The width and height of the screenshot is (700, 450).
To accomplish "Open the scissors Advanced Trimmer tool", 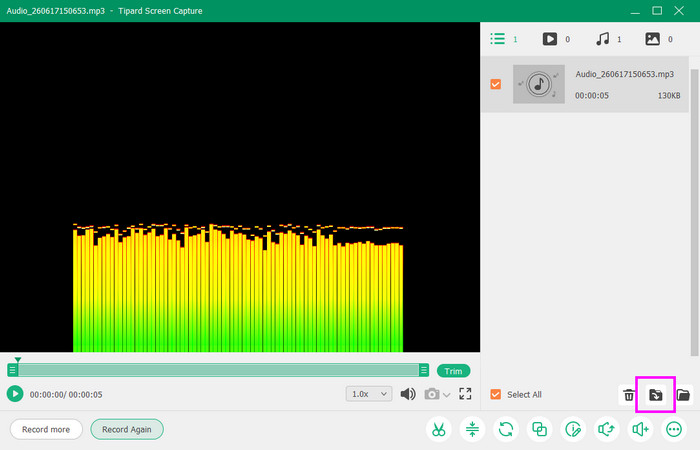I will 438,429.
